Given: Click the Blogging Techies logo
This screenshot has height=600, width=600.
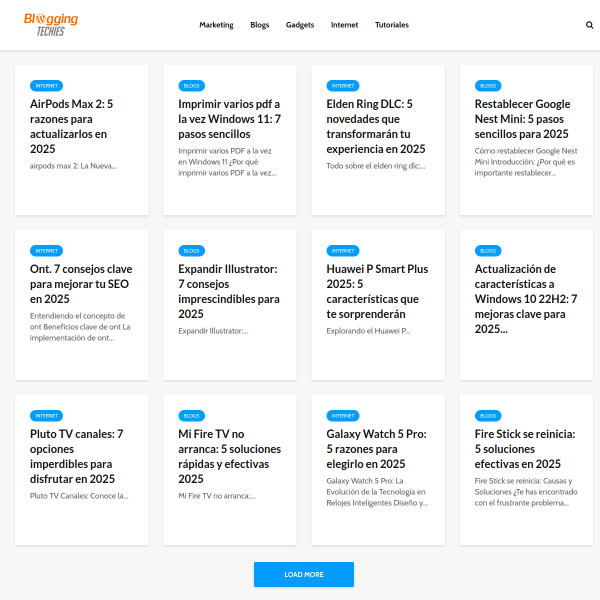Looking at the screenshot, I should coord(51,24).
